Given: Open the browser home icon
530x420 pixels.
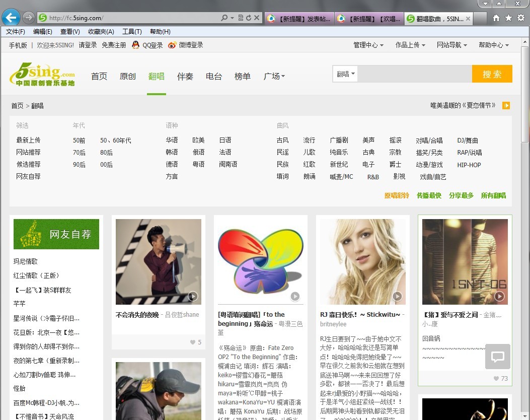Looking at the screenshot, I should (496, 18).
